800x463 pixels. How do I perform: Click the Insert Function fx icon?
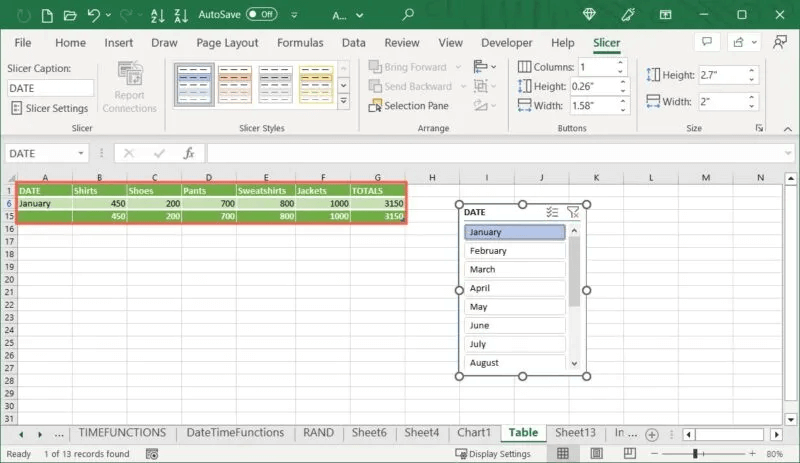click(x=188, y=153)
